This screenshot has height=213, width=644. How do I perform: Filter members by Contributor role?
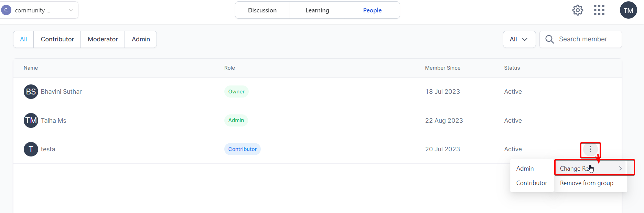pos(57,39)
